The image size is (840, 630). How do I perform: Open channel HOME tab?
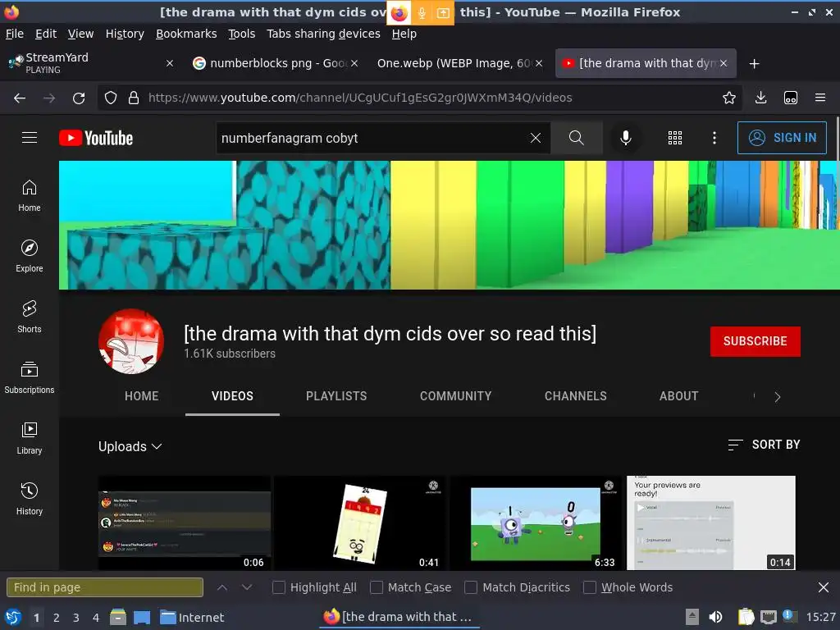point(141,396)
